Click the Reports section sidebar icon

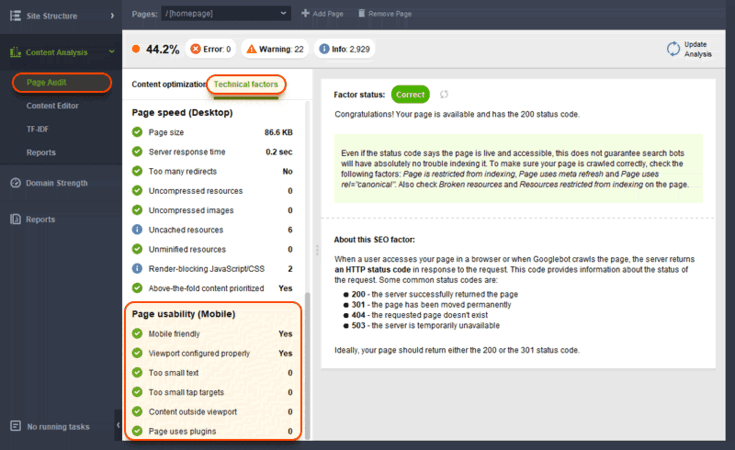pos(16,219)
